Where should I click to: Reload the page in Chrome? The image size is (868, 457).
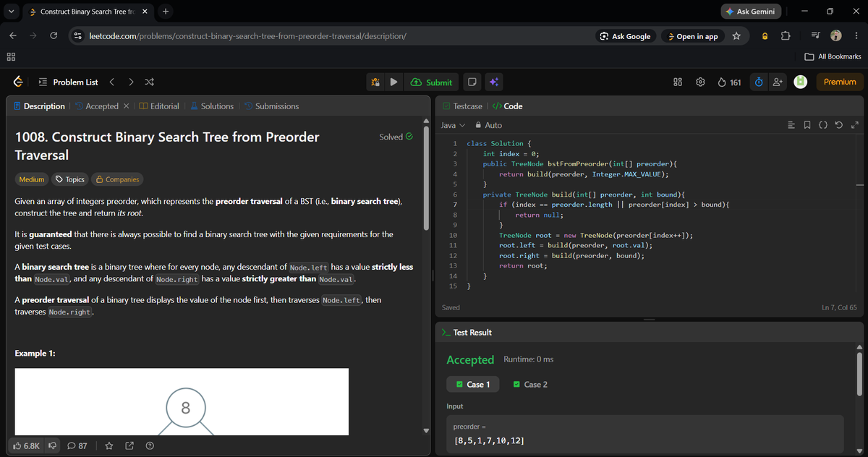point(54,36)
